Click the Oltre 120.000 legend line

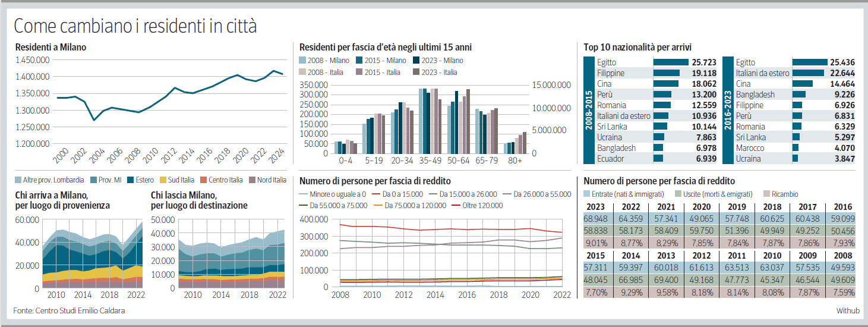(x=457, y=206)
